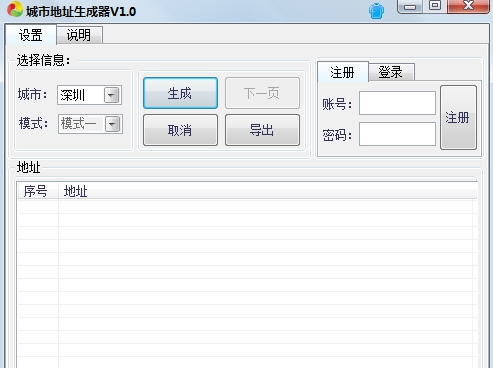Click the 导出 button
The width and height of the screenshot is (493, 368).
click(x=262, y=130)
